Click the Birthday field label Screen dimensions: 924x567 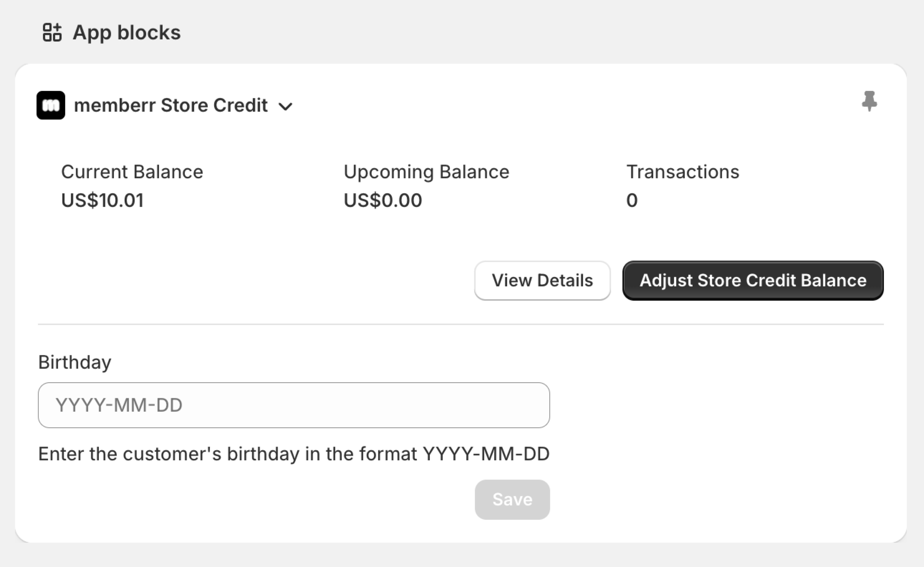(x=74, y=362)
